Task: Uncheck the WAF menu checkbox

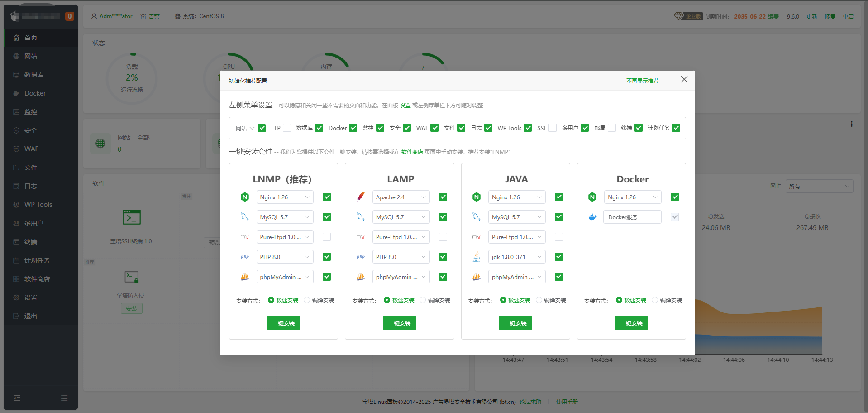Action: click(x=434, y=128)
